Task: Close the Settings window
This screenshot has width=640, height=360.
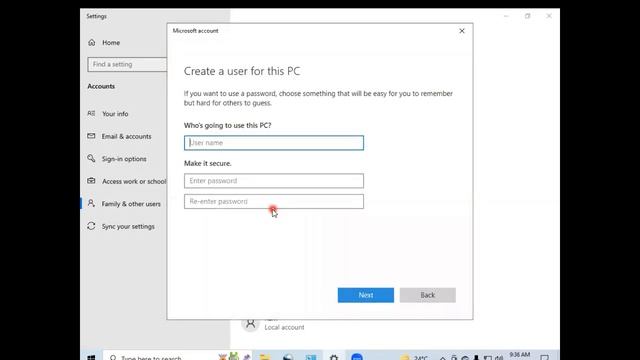Action: tap(549, 16)
